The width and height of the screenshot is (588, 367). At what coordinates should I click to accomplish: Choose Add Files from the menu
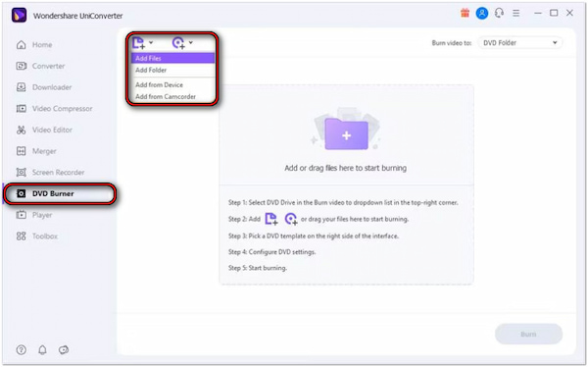(x=172, y=58)
